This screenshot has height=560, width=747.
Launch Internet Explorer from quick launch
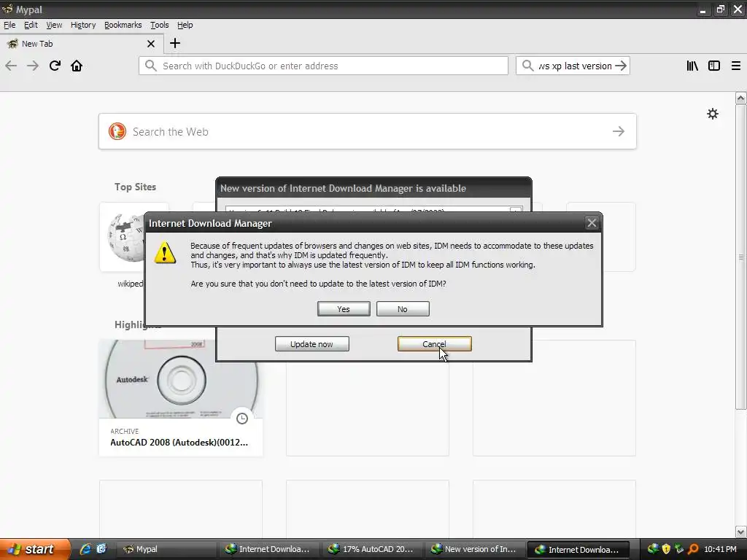(x=85, y=549)
